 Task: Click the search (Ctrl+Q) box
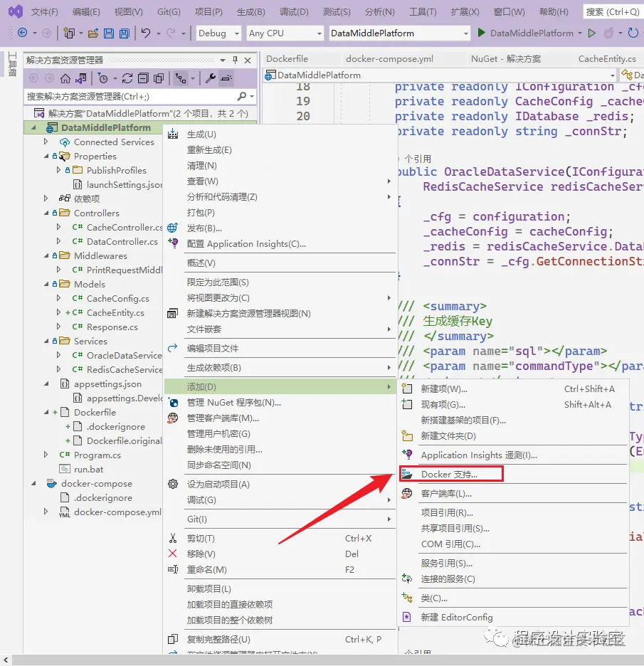pos(613,12)
